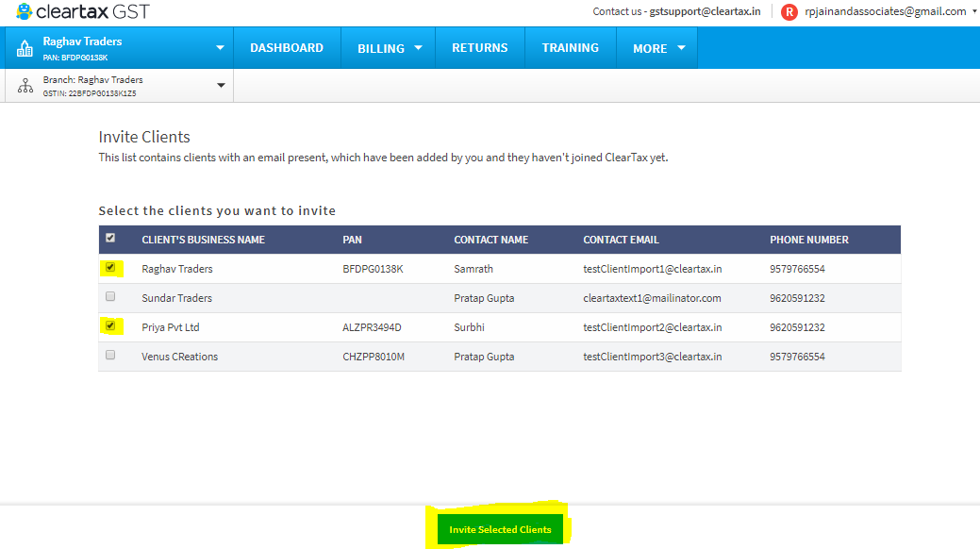980x549 pixels.
Task: Open the MORE menu
Action: pyautogui.click(x=656, y=48)
